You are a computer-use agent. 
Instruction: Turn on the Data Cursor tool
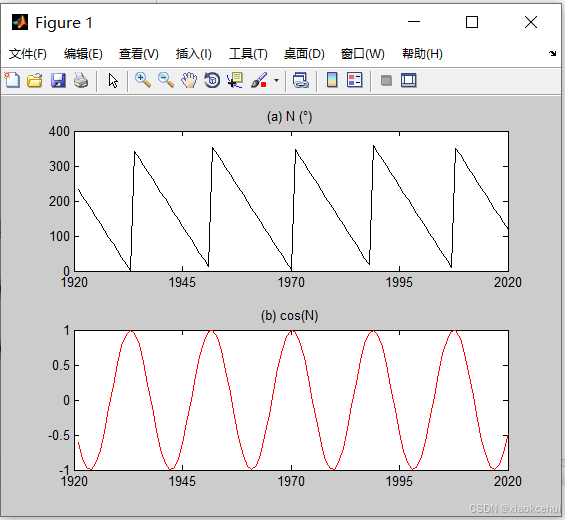(235, 80)
